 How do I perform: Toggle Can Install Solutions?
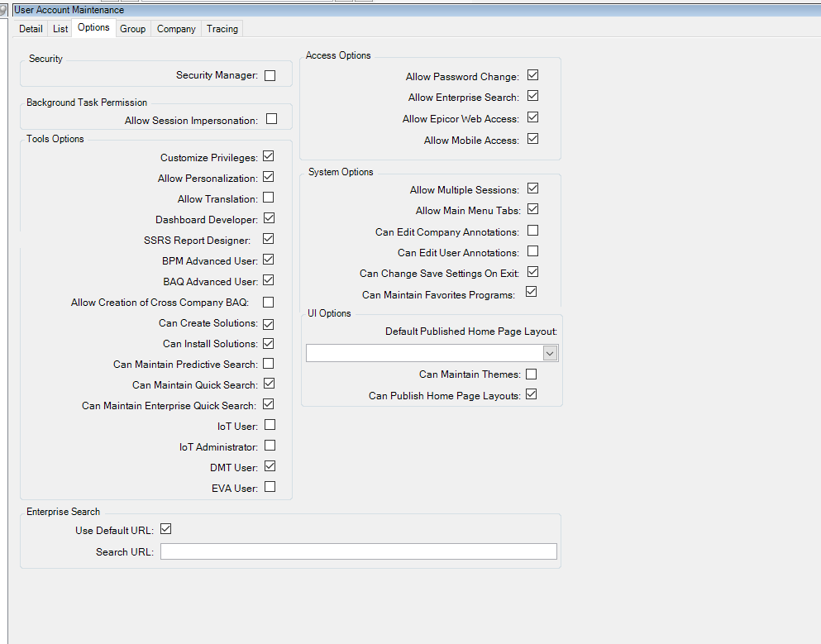pos(269,343)
